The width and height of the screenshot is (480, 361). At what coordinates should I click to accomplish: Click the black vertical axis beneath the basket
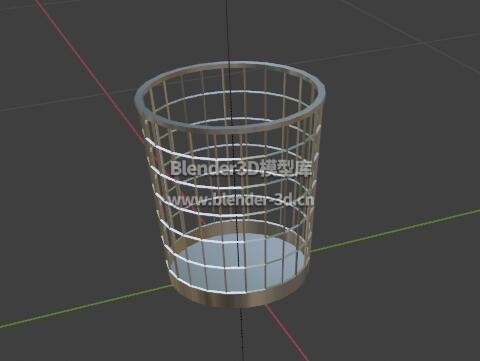click(x=242, y=334)
